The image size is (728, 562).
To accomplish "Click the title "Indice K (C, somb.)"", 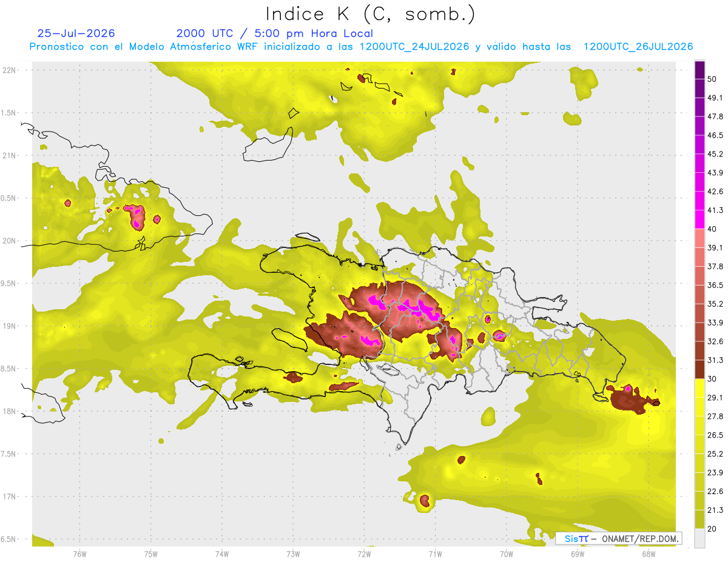I will (370, 14).
